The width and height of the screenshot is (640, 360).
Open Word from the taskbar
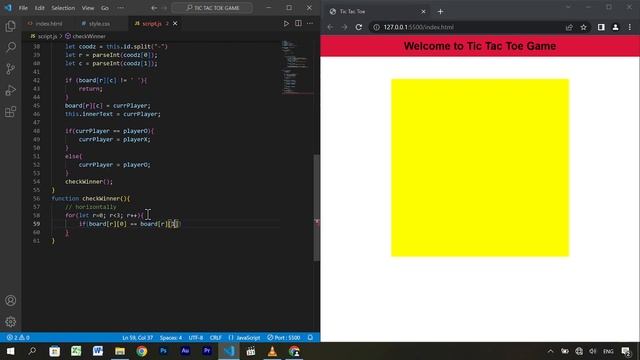98,351
